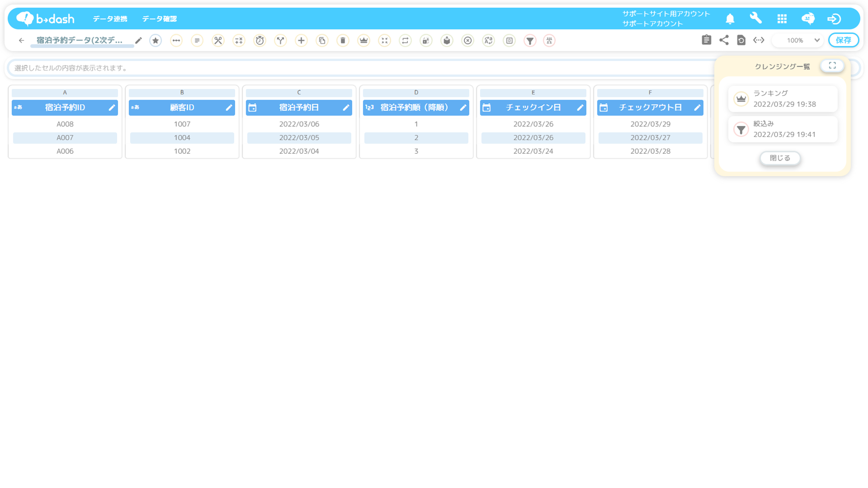Select checkout date 2022/03/29

pyautogui.click(x=650, y=124)
